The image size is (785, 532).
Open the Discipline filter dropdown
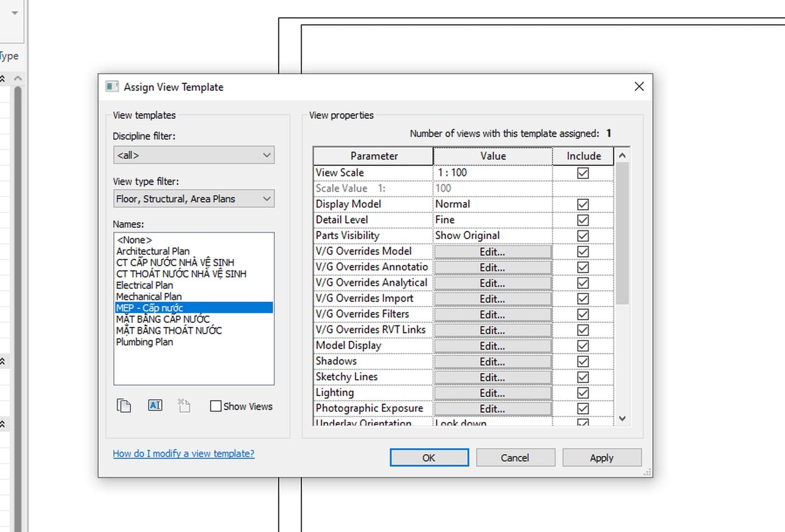coord(194,155)
